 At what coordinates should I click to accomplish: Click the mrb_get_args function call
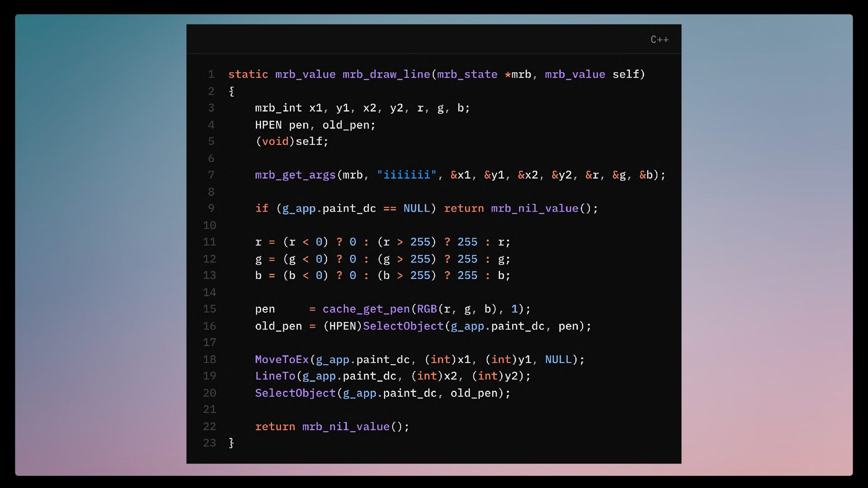point(295,175)
